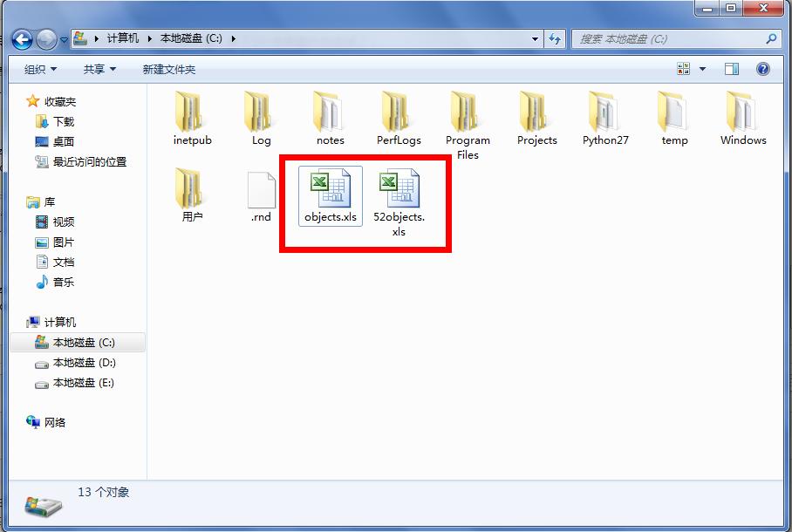Screen dimensions: 792x532
Task: Select the Projects folder icon
Action: click(x=535, y=111)
